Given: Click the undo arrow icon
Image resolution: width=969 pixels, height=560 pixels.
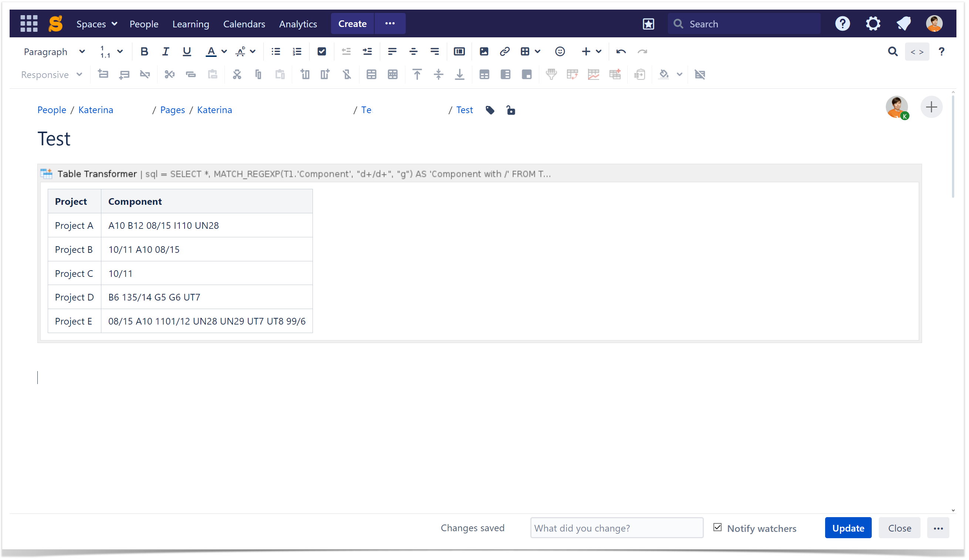Looking at the screenshot, I should pyautogui.click(x=621, y=51).
